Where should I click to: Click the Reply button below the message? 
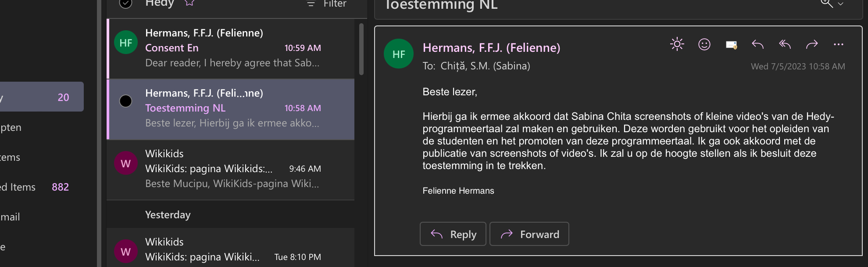453,234
